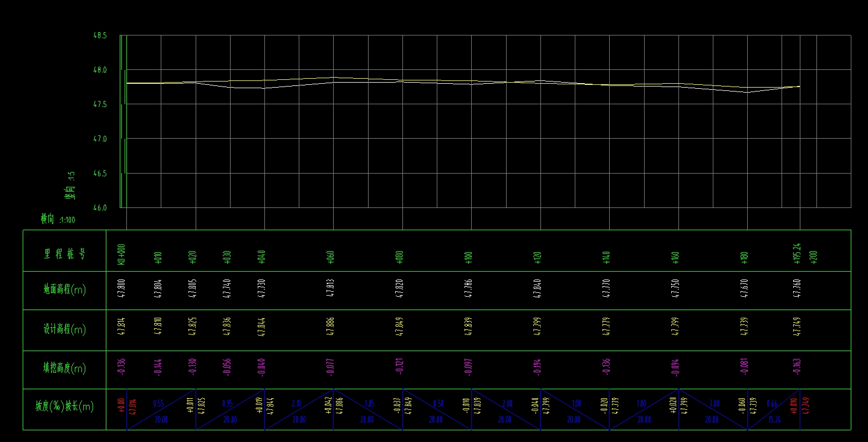The image size is (868, 442).
Task: Click ground elevation value 47.804
Action: pos(158,289)
